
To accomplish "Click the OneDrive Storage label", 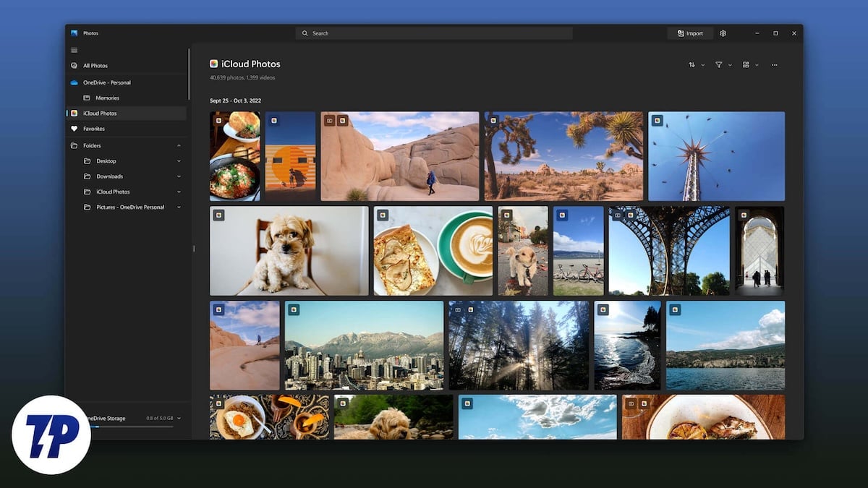I will [105, 418].
